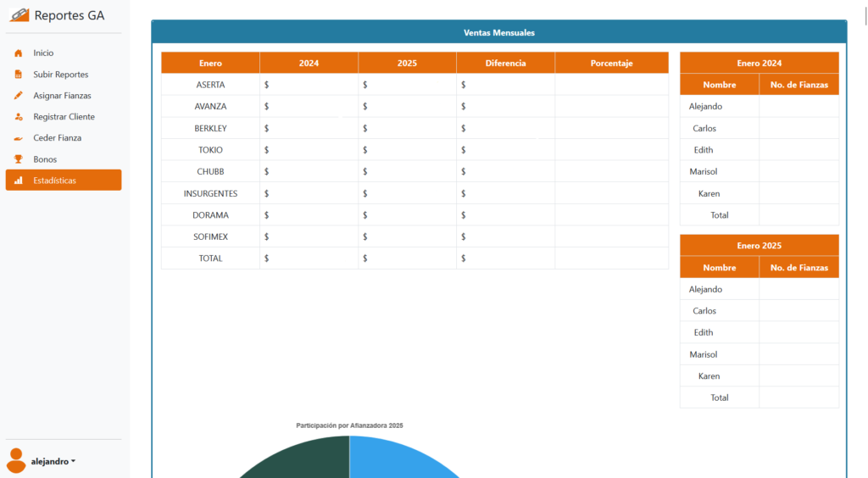Click the bar chart icon beside Estadísticas
The image size is (868, 478).
click(x=19, y=181)
